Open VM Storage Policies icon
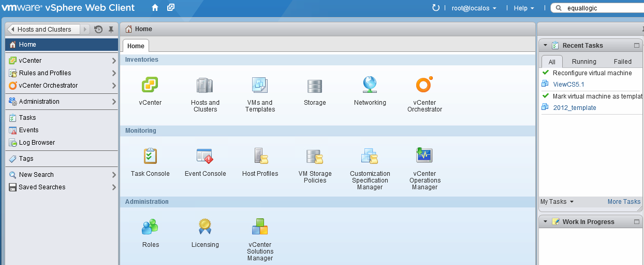644x265 pixels. (315, 156)
